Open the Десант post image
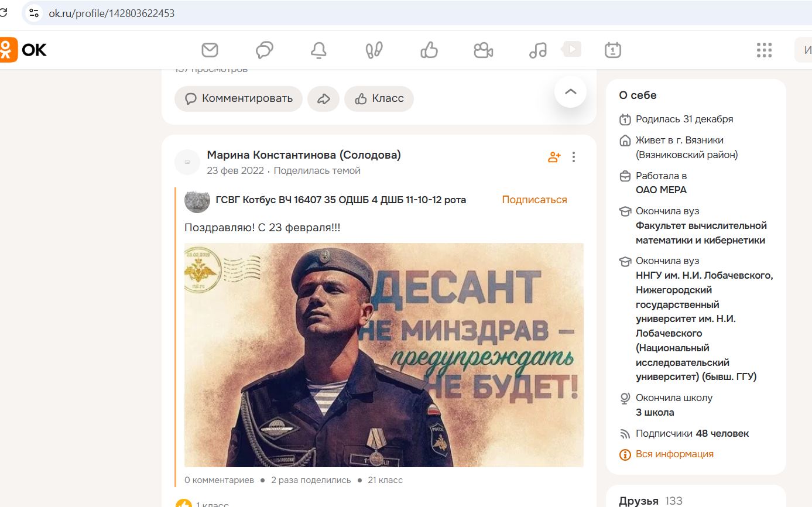Viewport: 812px width, 507px height. pos(383,355)
